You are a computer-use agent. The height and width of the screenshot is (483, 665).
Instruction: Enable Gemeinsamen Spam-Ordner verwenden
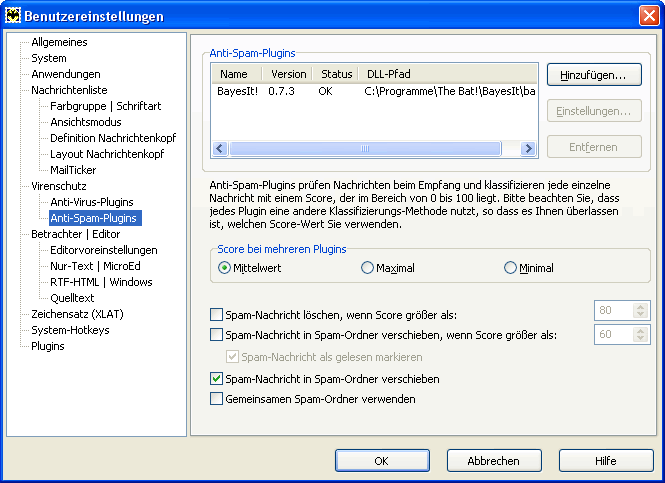click(x=216, y=399)
